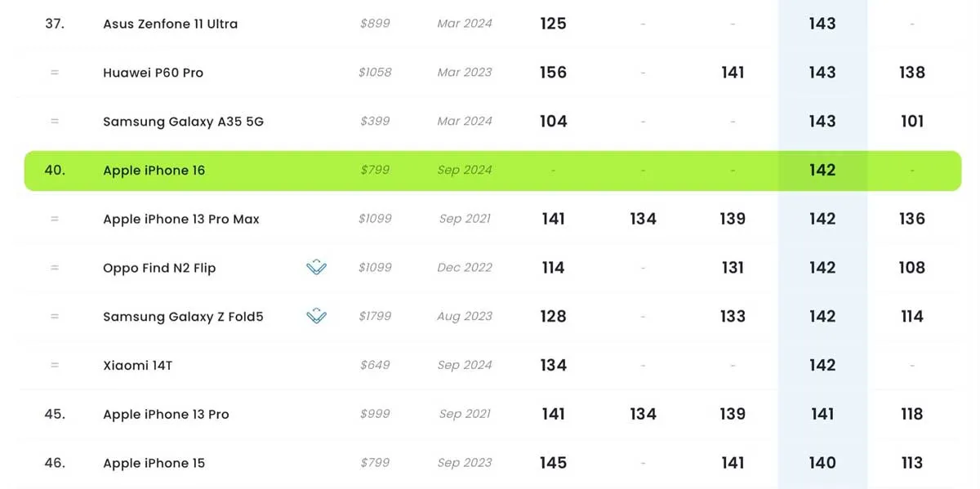Open the Apple iPhone 13 Pro entry
The height and width of the screenshot is (489, 980).
click(166, 414)
